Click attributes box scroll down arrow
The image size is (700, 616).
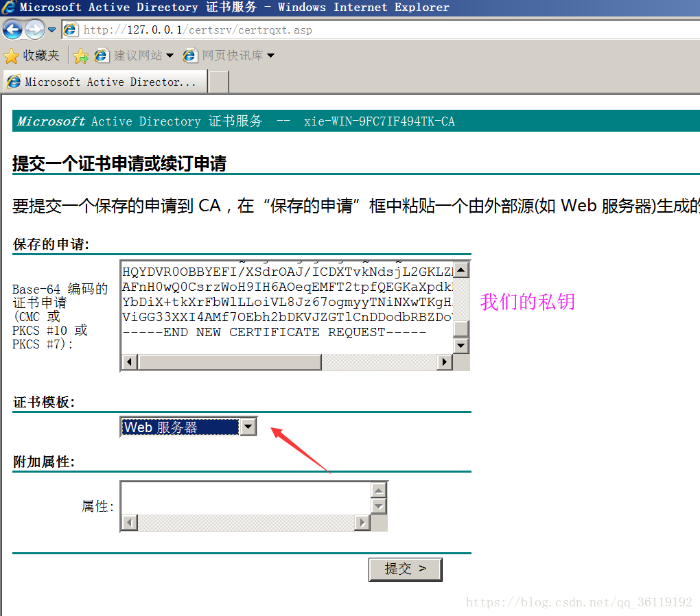[379, 506]
